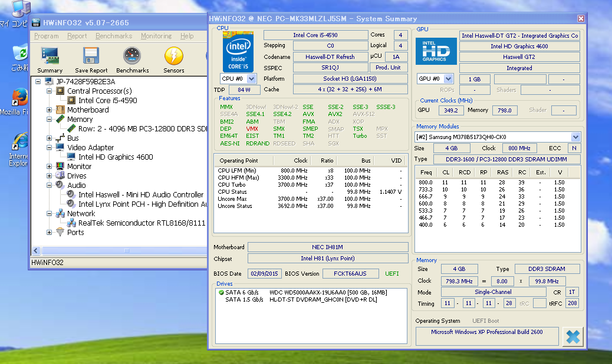Select Intel Core i5-4590 in the tree
Screen dimensions: 612x364
click(x=108, y=100)
